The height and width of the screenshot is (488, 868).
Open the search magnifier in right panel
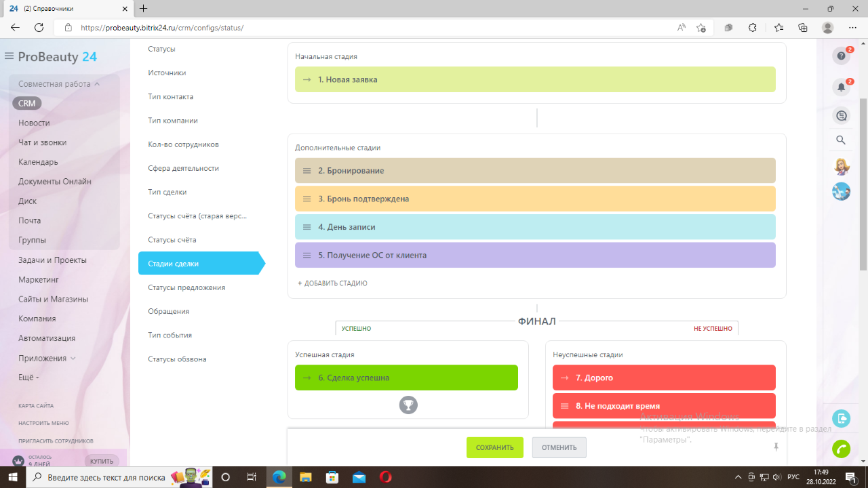[841, 140]
